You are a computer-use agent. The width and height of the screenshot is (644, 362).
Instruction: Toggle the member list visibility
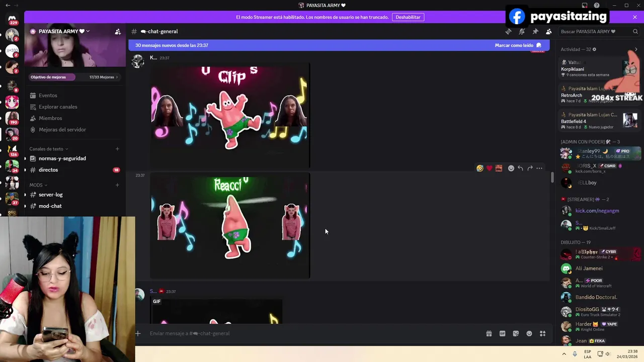pyautogui.click(x=549, y=31)
